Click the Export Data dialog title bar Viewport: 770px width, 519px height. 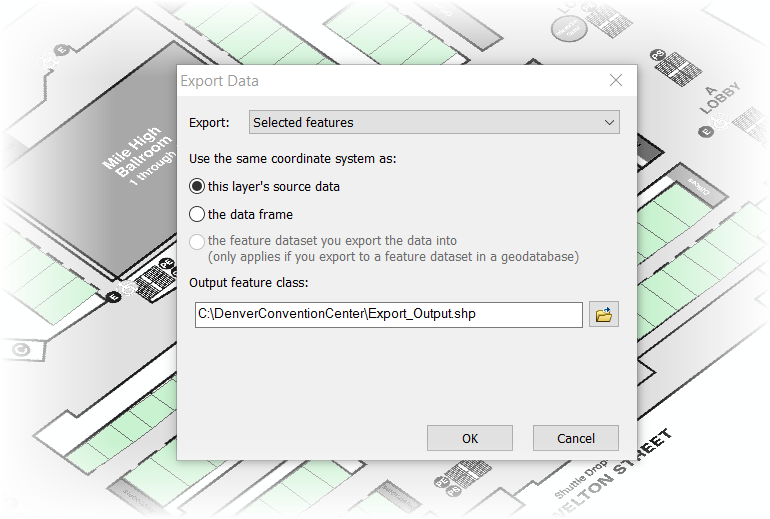[x=380, y=81]
